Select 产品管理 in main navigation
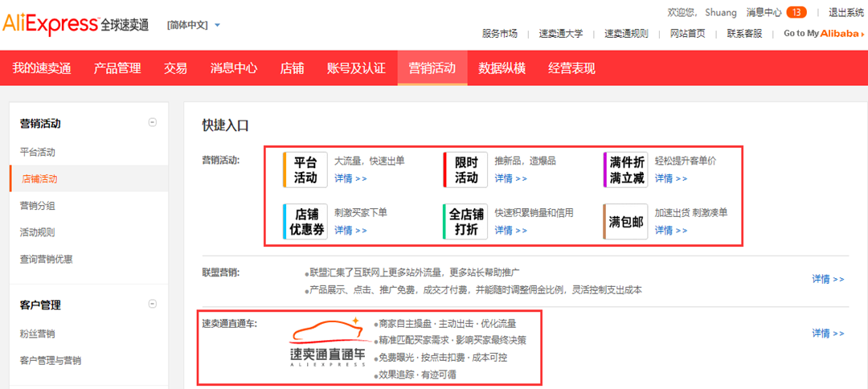Screen dimensions: 868x389 coord(117,68)
